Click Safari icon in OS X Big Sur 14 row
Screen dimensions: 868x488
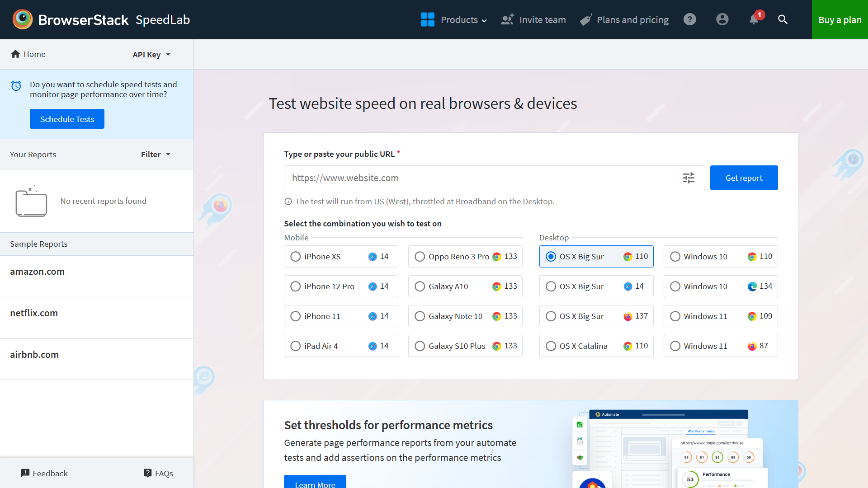coord(628,286)
